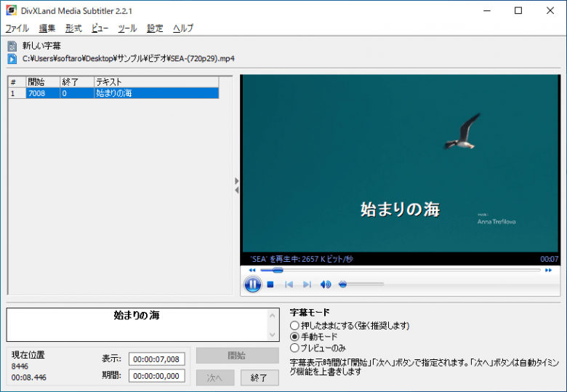Open the ヘルプ menu
The height and width of the screenshot is (392, 567).
point(183,28)
